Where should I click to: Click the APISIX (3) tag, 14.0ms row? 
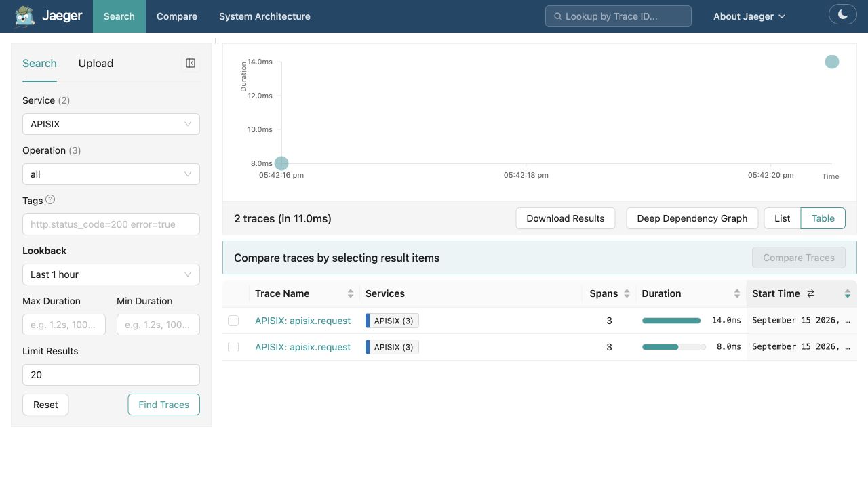(x=392, y=321)
